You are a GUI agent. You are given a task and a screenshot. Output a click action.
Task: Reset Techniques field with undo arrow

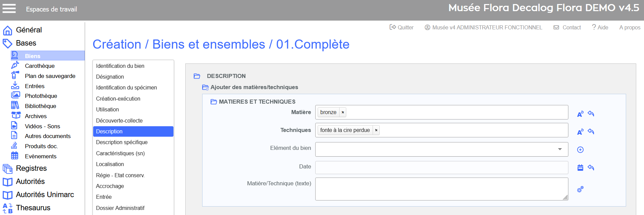[x=591, y=132]
